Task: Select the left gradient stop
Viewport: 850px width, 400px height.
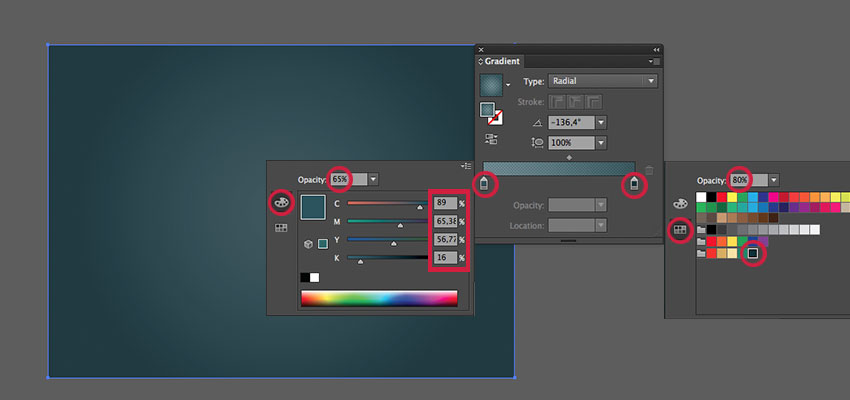Action: (x=485, y=185)
